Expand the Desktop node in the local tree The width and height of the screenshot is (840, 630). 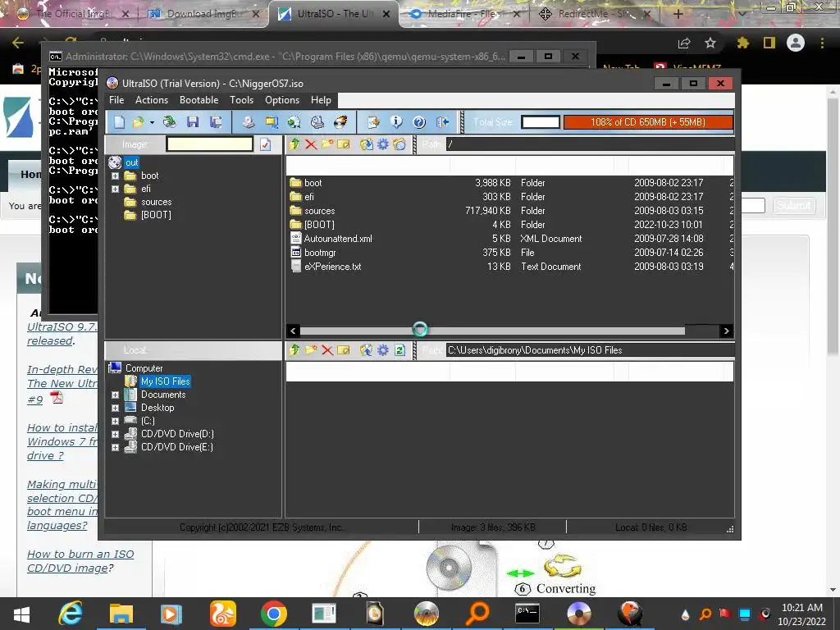[115, 409]
